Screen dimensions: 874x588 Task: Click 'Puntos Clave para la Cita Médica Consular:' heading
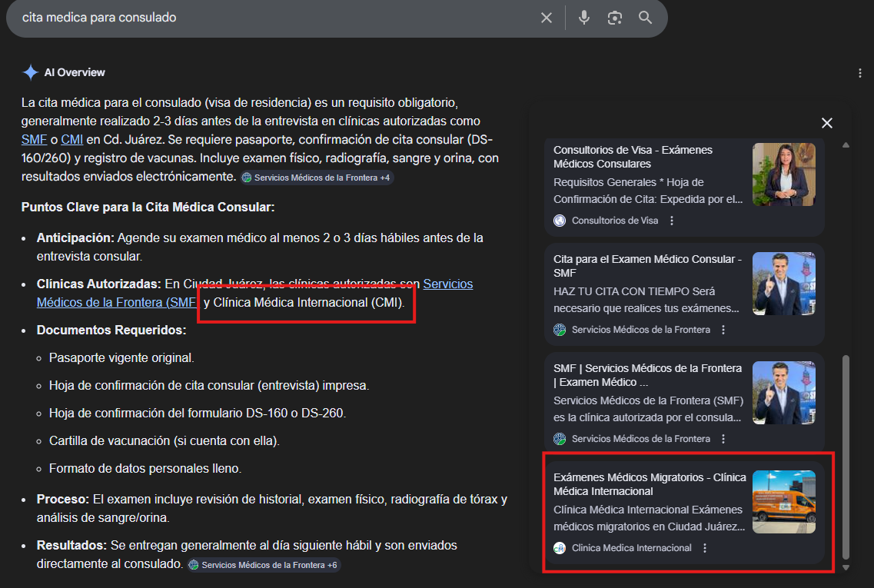click(x=148, y=208)
